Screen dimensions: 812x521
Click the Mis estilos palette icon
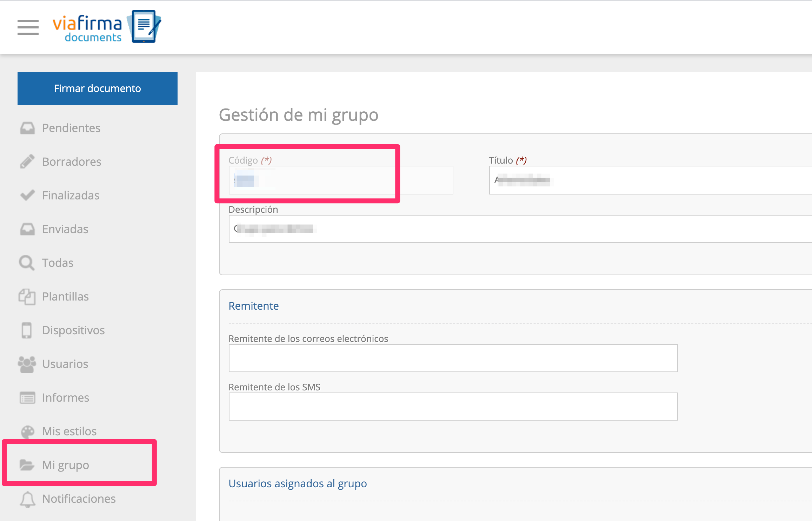pyautogui.click(x=27, y=431)
